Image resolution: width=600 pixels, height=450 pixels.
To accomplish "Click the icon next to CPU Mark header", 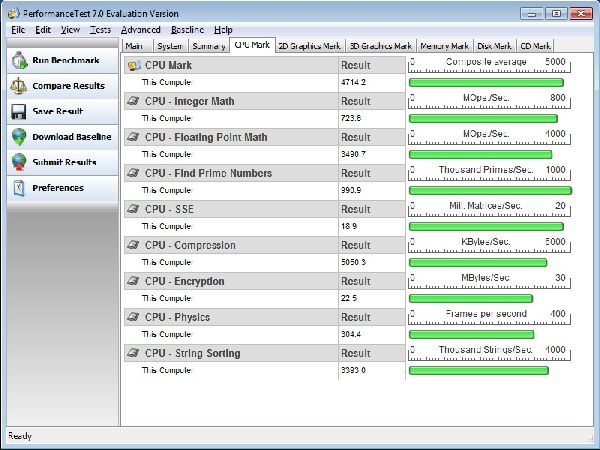I will 133,65.
